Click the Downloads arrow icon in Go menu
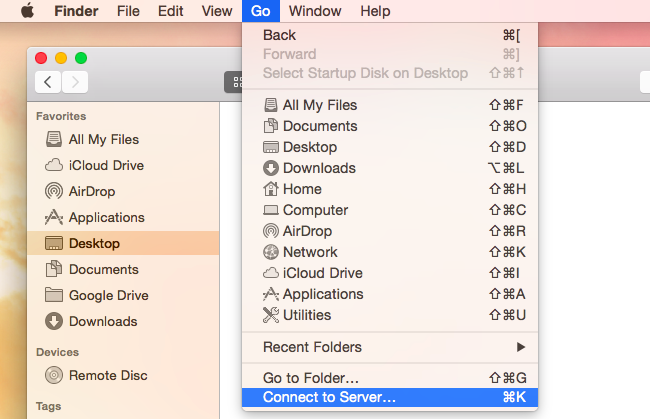Screen dimensions: 650x419 (x=271, y=168)
